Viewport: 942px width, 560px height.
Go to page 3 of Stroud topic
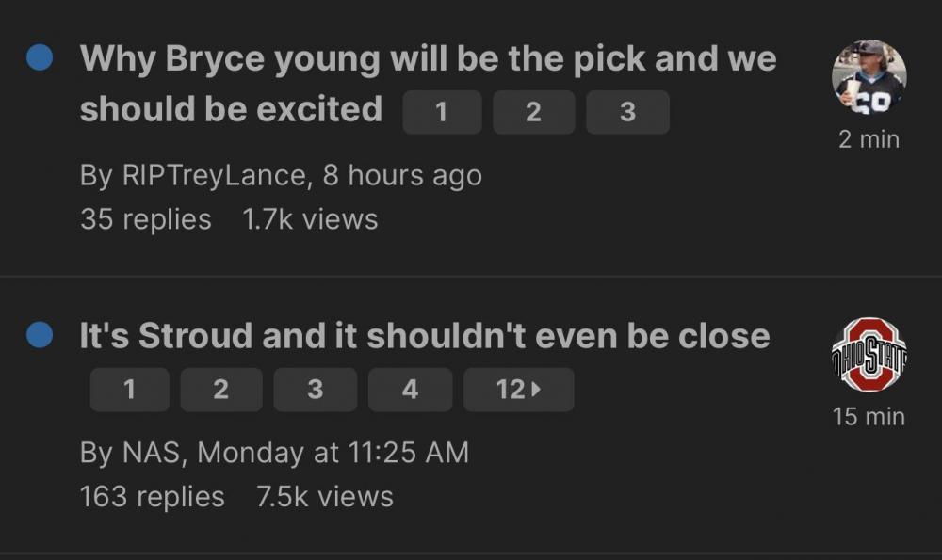(315, 390)
